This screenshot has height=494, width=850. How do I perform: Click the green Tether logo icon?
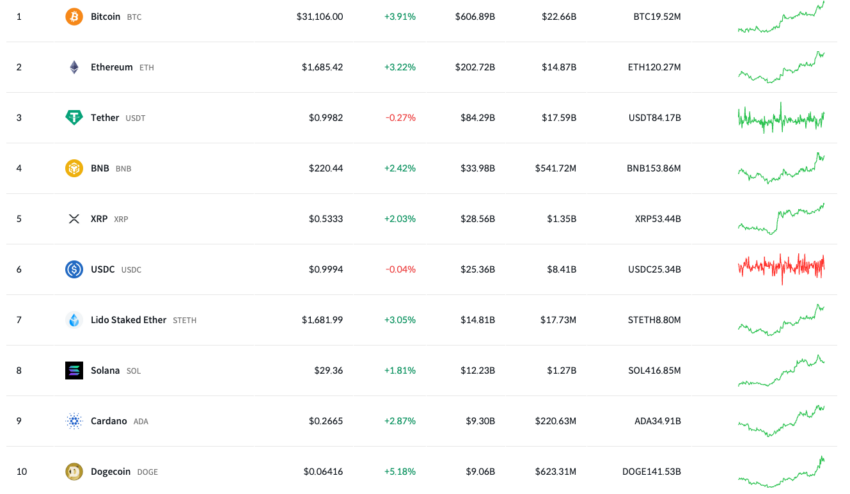coord(74,118)
